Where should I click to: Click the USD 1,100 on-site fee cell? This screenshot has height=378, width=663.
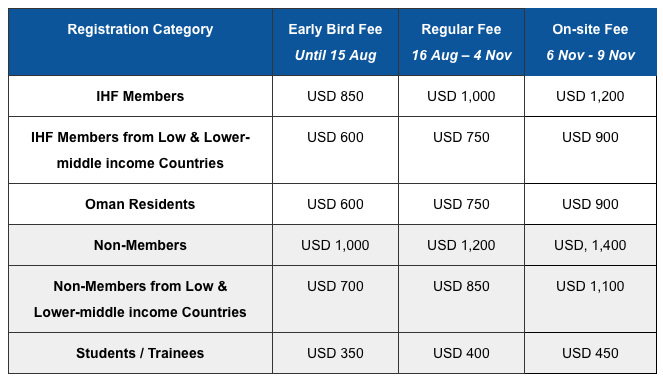point(590,286)
